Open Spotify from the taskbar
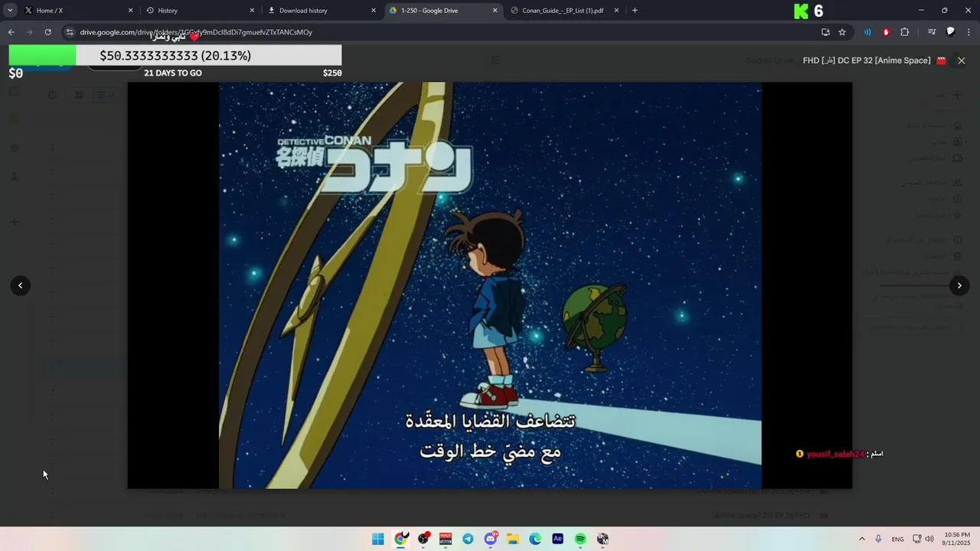 coord(580,540)
